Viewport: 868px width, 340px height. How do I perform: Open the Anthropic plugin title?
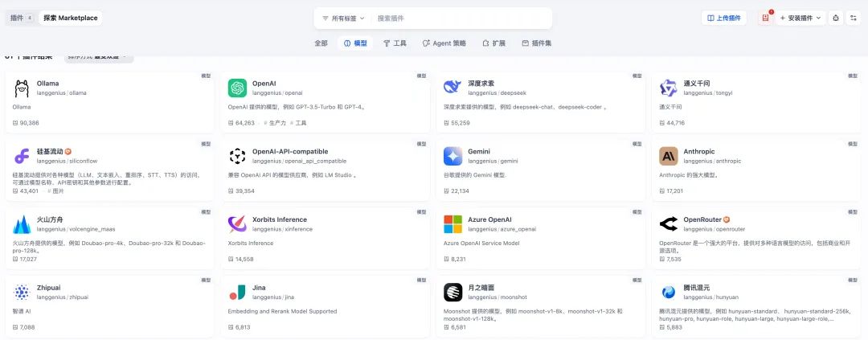tap(699, 152)
